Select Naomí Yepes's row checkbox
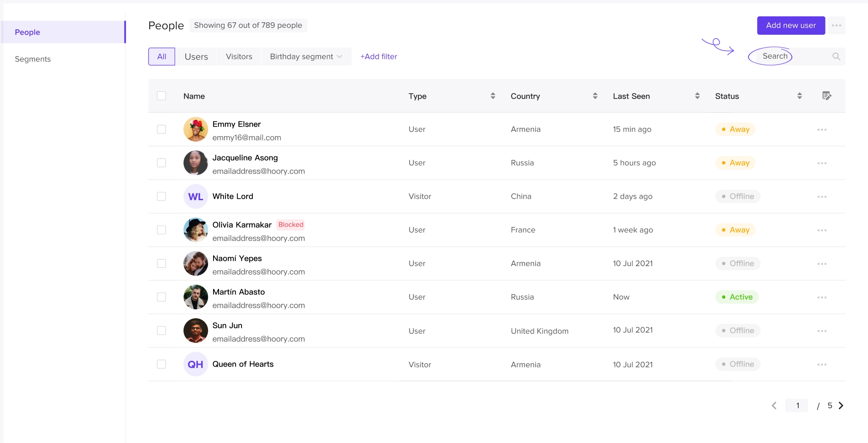The height and width of the screenshot is (443, 868). pos(161,264)
